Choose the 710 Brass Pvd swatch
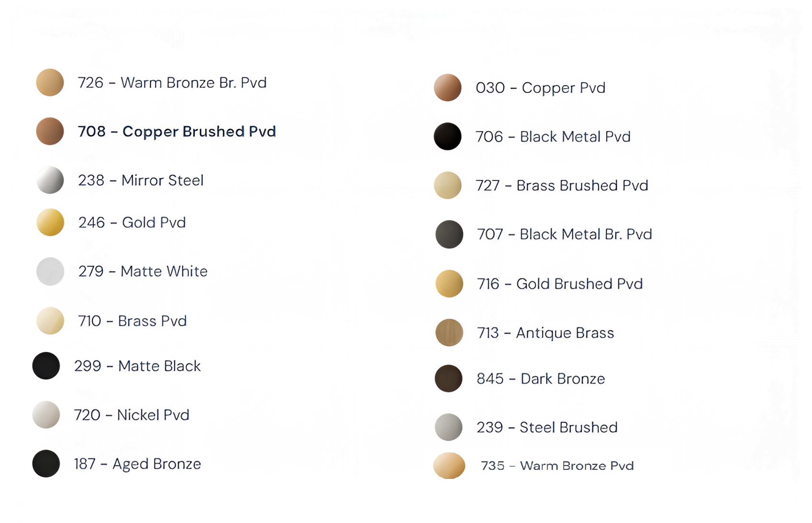812x523 pixels. tap(50, 320)
